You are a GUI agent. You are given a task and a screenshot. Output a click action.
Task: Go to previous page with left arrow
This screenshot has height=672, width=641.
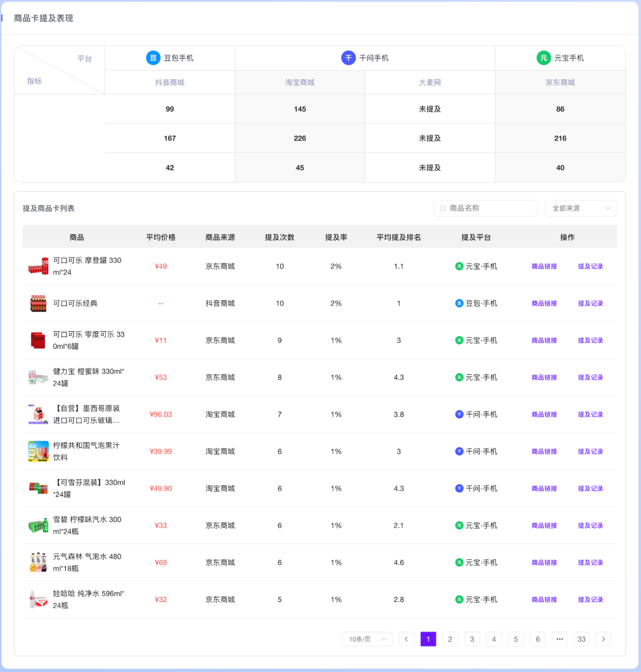(406, 639)
